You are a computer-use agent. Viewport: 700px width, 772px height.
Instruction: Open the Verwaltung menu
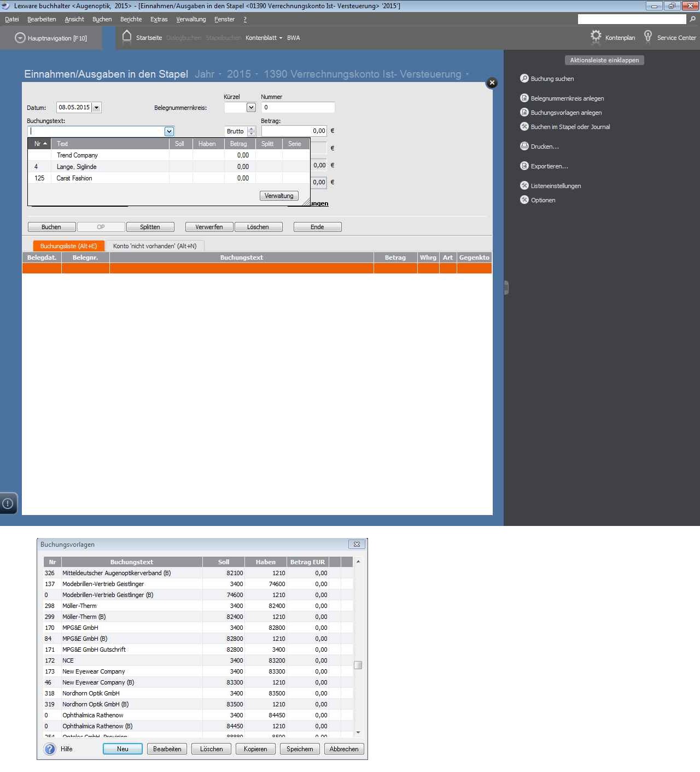(191, 19)
